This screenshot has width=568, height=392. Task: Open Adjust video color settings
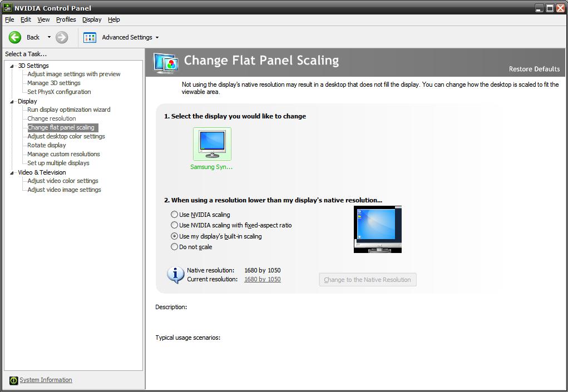(x=63, y=181)
